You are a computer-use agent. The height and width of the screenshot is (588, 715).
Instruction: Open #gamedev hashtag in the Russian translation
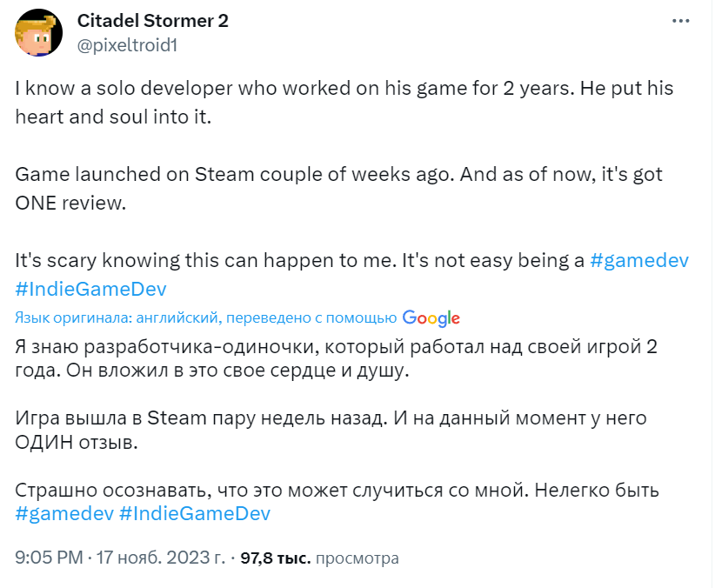63,514
